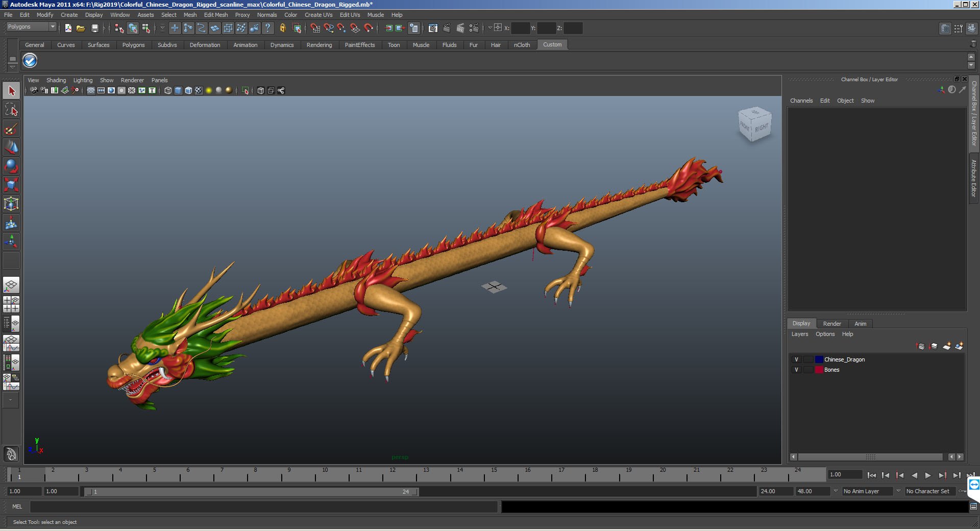This screenshot has height=531, width=980.
Task: Activate the Lasso tool in toolbox
Action: pyautogui.click(x=11, y=110)
